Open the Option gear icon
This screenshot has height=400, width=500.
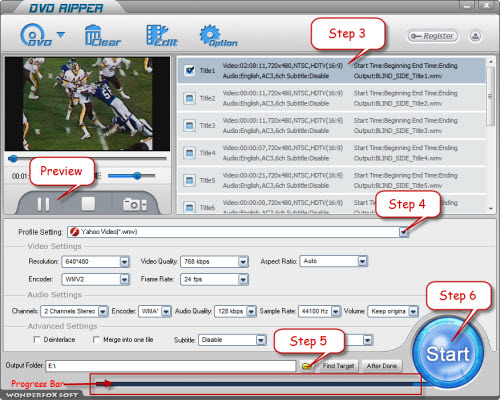(218, 36)
